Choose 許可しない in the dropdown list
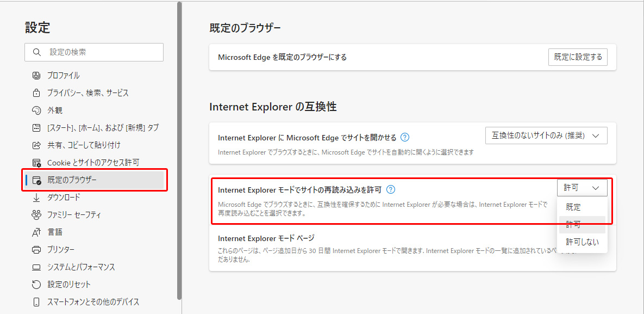This screenshot has height=314, width=644. (x=582, y=242)
